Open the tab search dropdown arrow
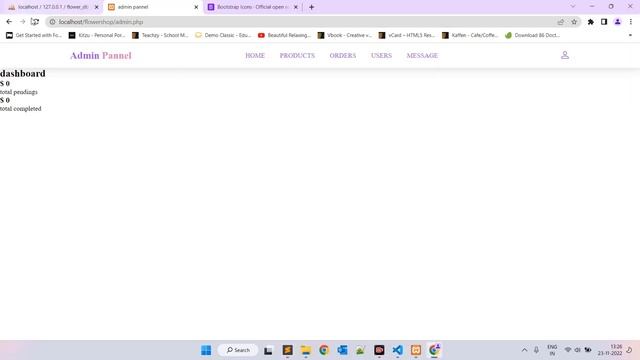This screenshot has height=360, width=640. pos(573,7)
